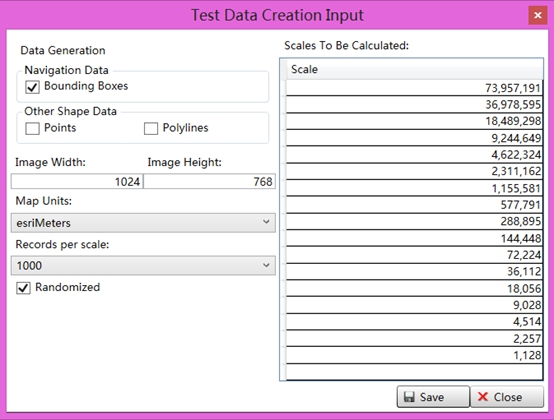Select the 9,028 scale row
This screenshot has height=420, width=554.
[x=414, y=305]
